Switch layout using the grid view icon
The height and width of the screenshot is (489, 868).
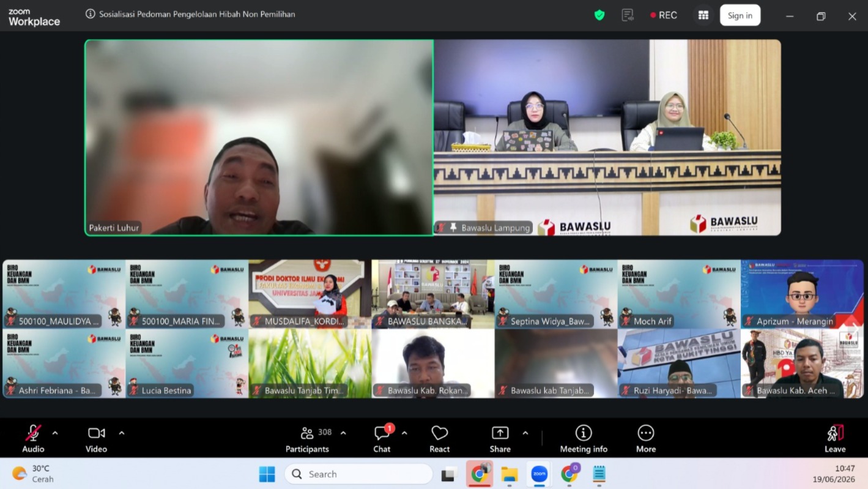703,15
